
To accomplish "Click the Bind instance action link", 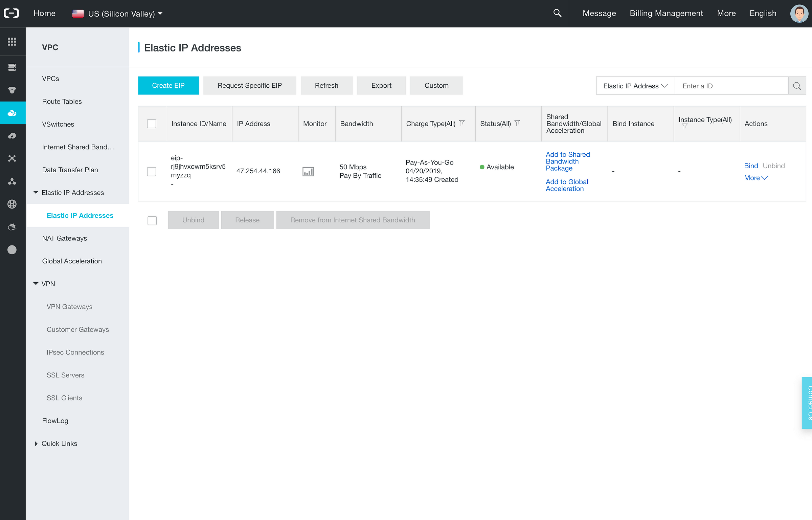I will [x=751, y=166].
